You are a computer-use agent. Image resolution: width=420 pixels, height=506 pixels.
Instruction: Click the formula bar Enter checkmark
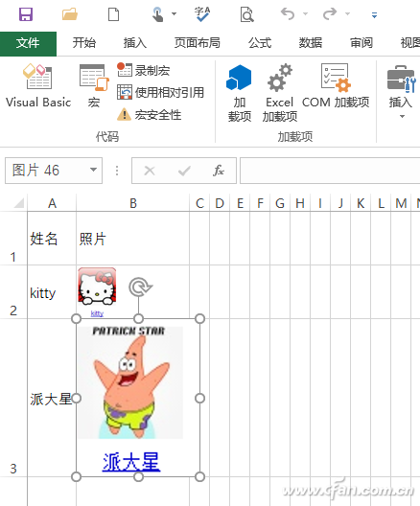pyautogui.click(x=184, y=171)
